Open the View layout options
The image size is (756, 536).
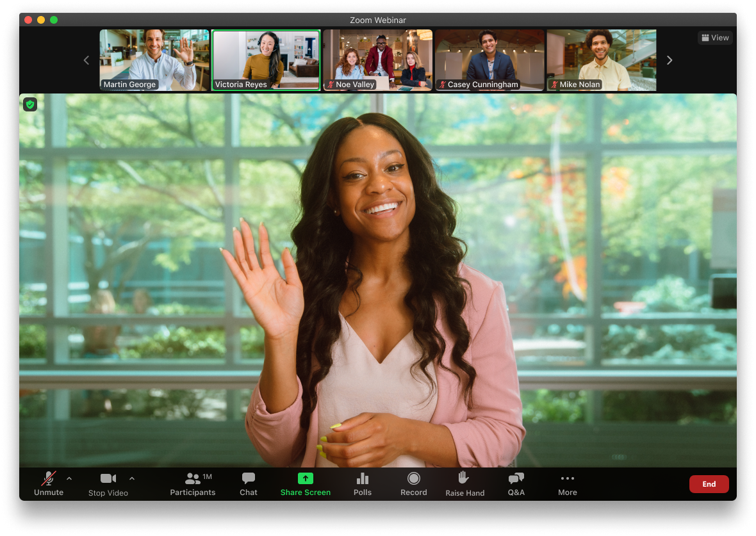point(715,37)
